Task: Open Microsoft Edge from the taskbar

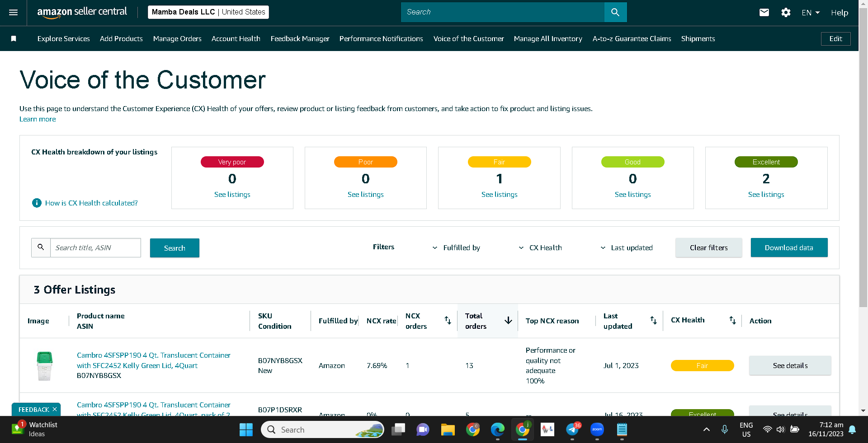Action: [x=498, y=429]
